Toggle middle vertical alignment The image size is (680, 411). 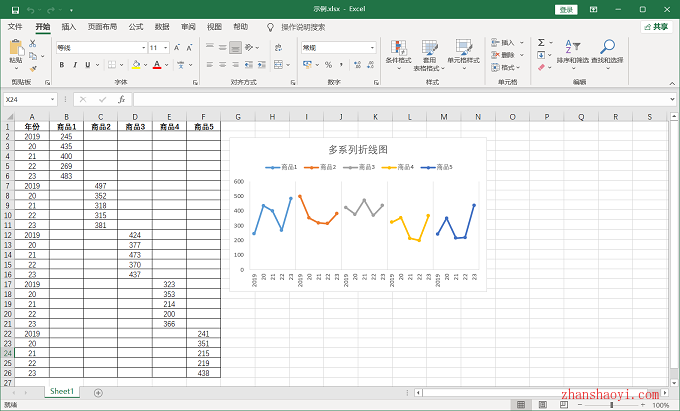[x=222, y=48]
